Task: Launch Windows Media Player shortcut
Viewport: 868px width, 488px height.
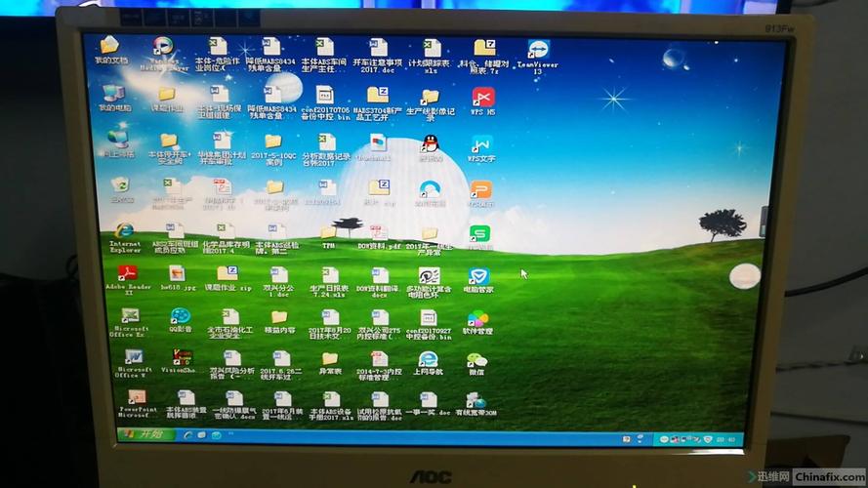Action: tap(162, 46)
